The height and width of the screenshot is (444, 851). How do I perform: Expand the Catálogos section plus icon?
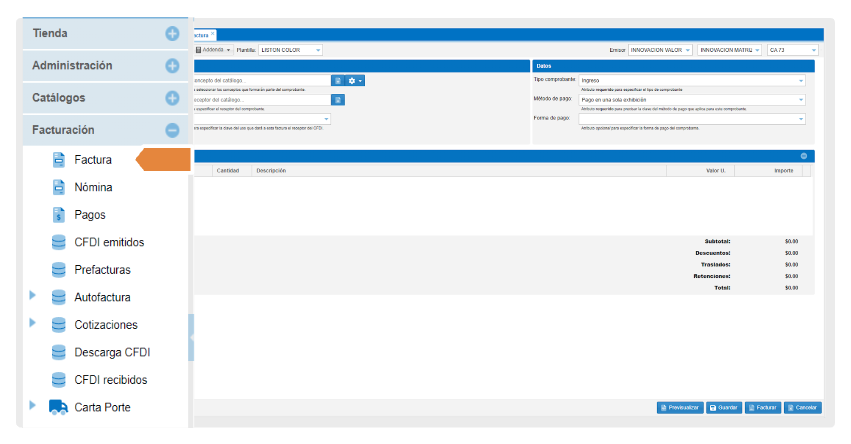point(172,98)
